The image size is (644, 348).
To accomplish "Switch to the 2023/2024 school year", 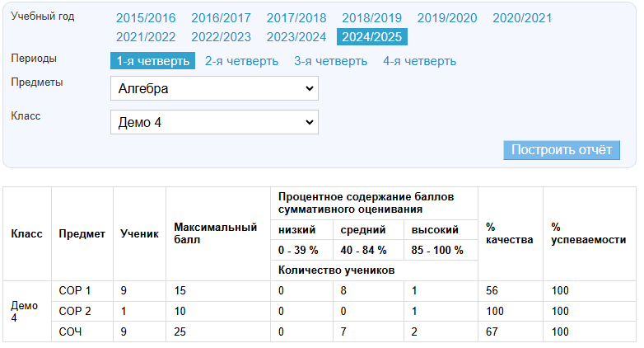I will pyautogui.click(x=296, y=36).
